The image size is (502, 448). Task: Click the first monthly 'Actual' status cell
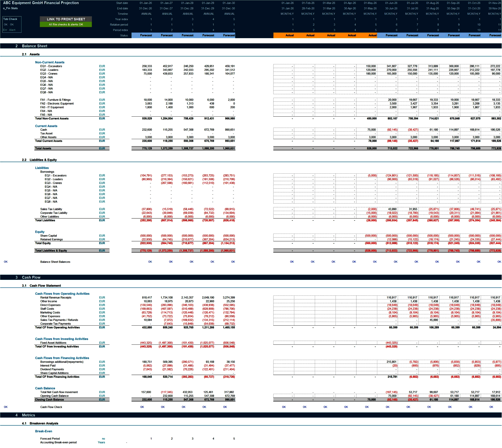point(289,35)
